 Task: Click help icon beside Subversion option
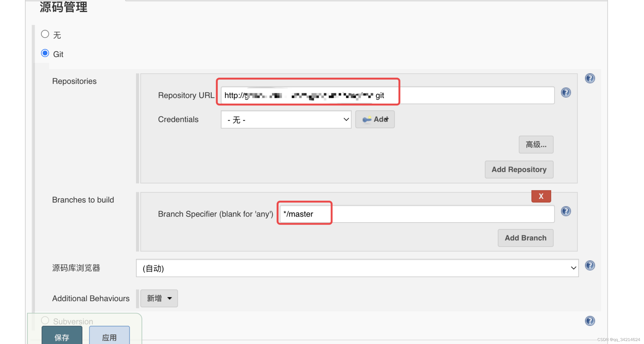(590, 321)
